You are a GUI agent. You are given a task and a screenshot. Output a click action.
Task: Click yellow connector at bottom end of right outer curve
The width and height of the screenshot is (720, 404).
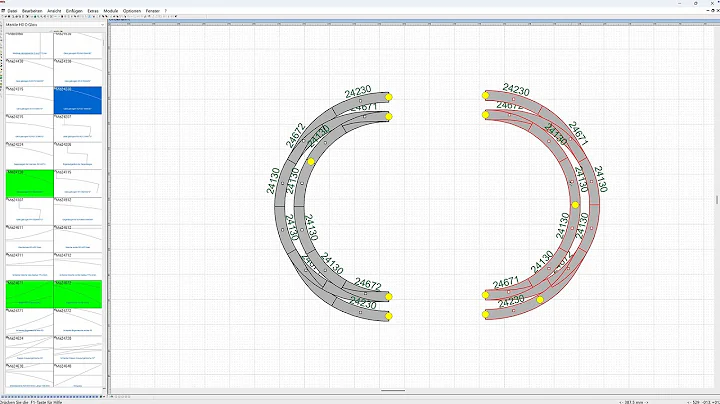[x=485, y=314]
